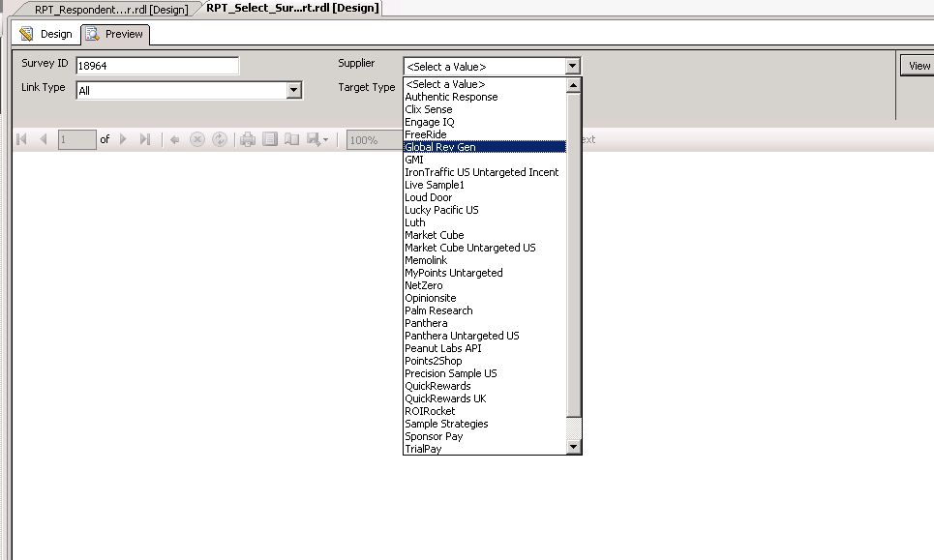
Task: Open page setup
Action: pyautogui.click(x=292, y=139)
